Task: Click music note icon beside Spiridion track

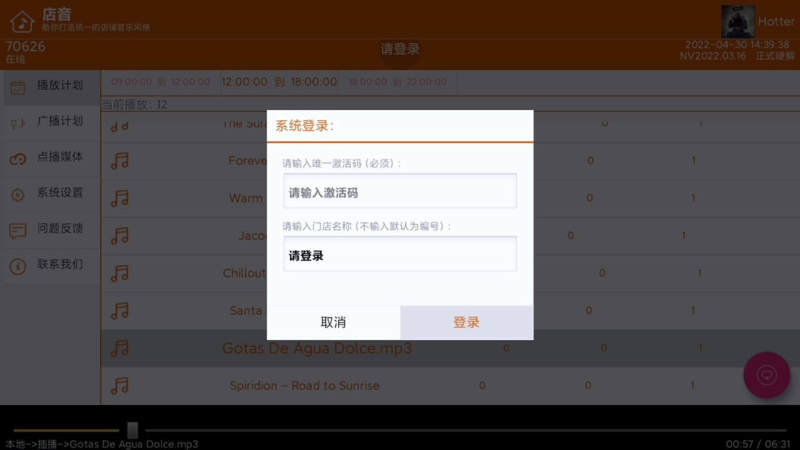Action: click(120, 386)
